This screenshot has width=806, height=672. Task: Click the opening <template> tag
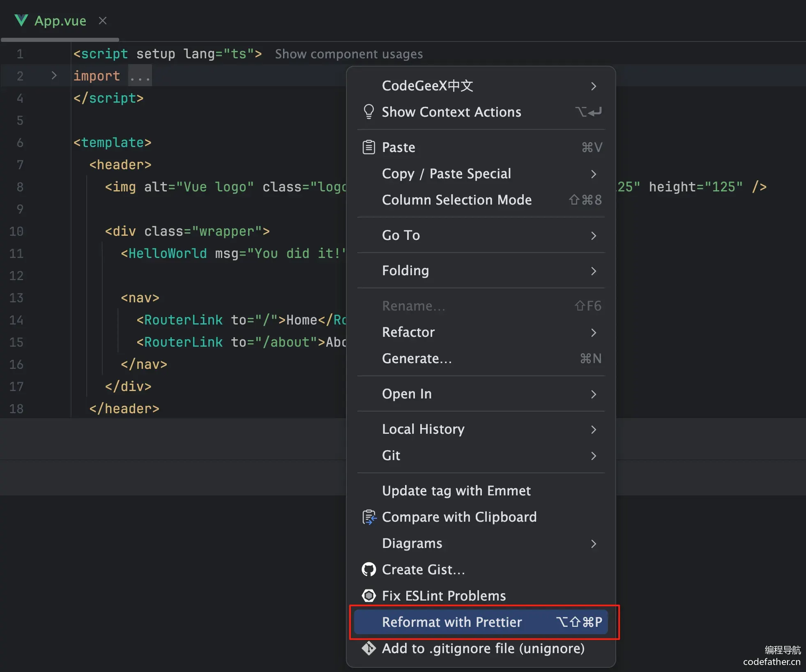[x=113, y=143]
